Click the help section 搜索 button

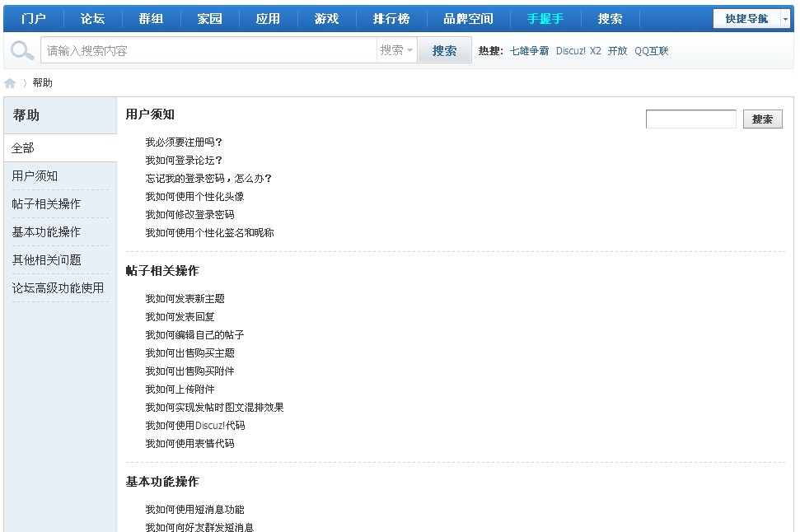pyautogui.click(x=762, y=119)
